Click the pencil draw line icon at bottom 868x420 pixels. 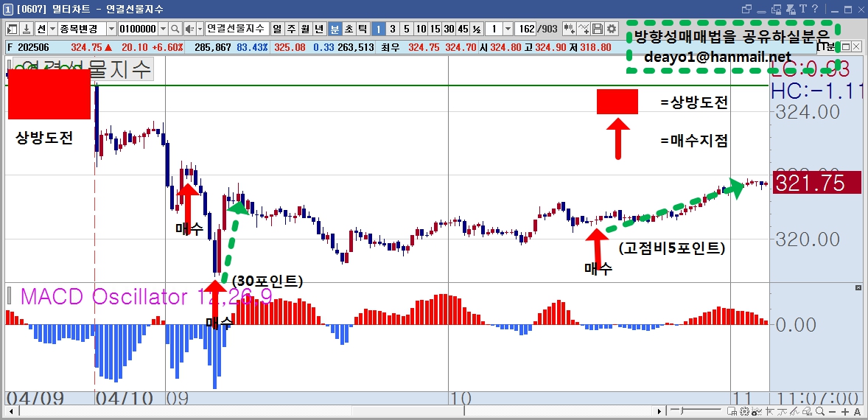794,411
